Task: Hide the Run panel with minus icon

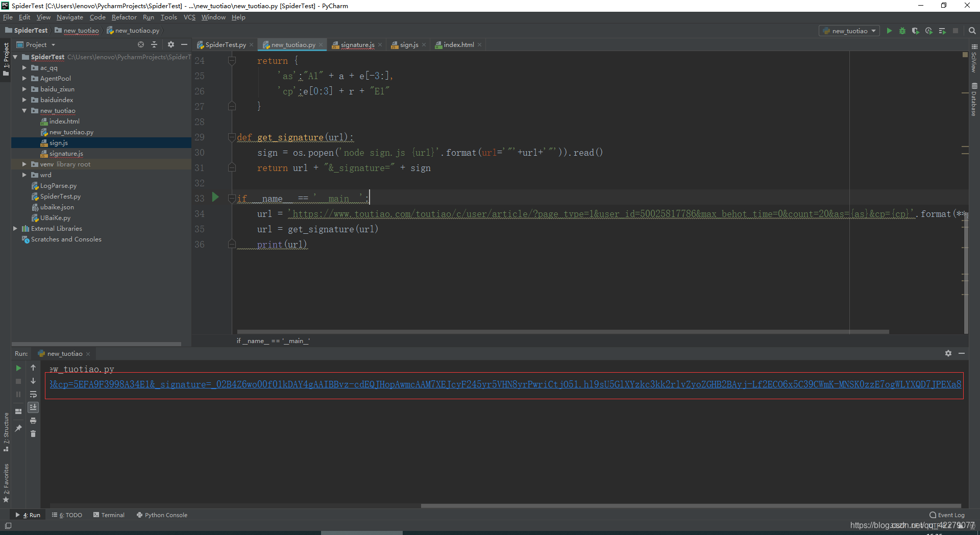Action: point(962,353)
